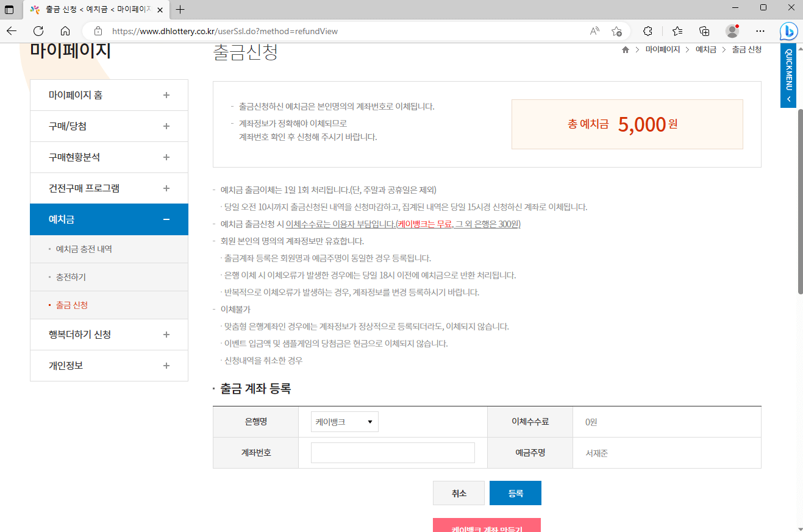Refresh the current page
This screenshot has height=532, width=803.
point(38,30)
